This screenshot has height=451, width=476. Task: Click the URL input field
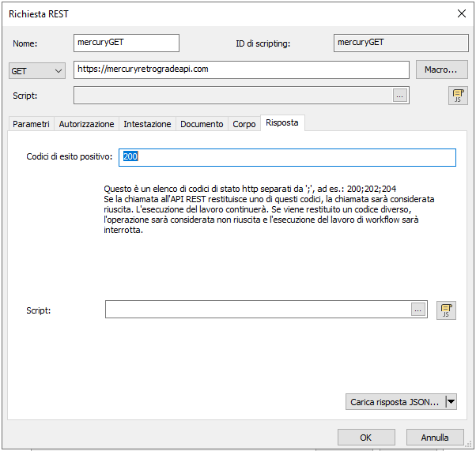(241, 70)
